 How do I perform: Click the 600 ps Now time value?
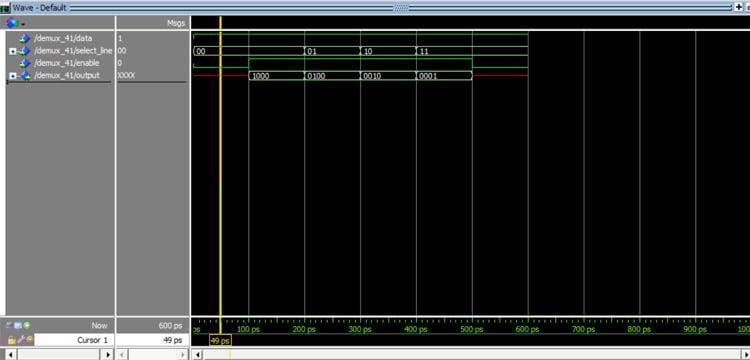[170, 326]
